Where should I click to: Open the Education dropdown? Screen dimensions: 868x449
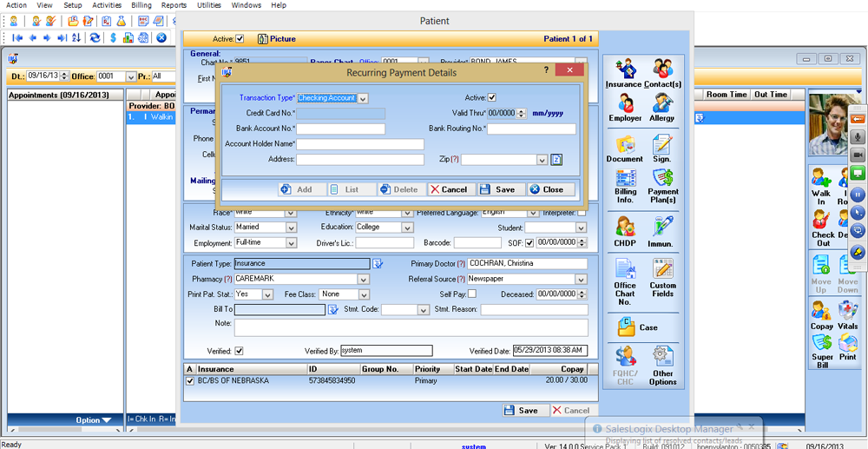[x=407, y=227]
